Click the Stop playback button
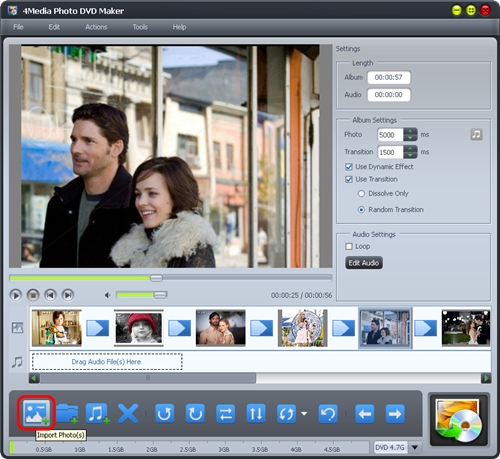Image resolution: width=500 pixels, height=459 pixels. 33,295
